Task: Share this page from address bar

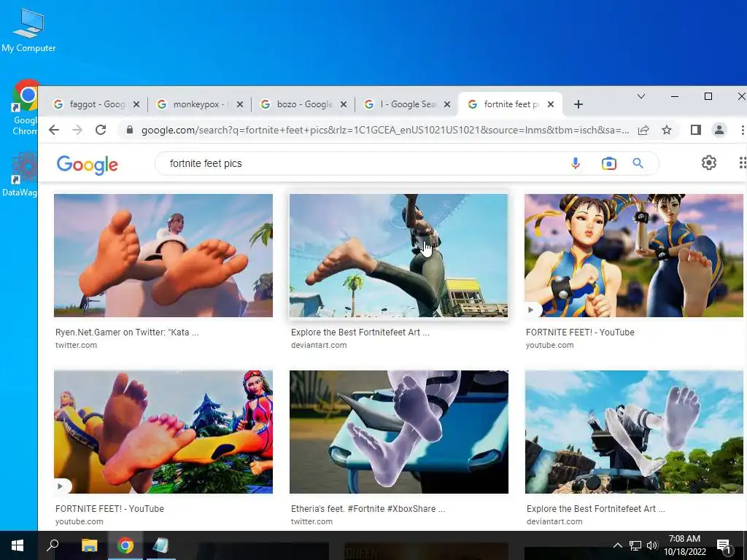Action: tap(643, 130)
